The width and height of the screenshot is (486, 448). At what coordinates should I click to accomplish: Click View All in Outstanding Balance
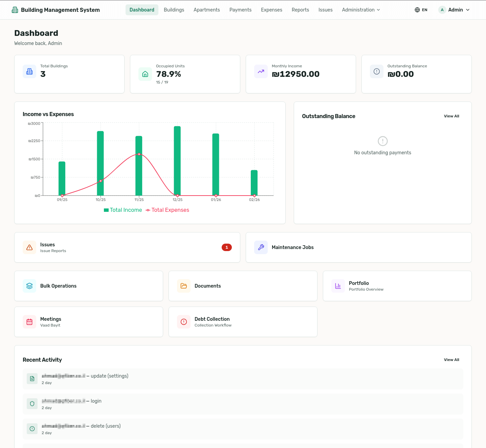[451, 116]
